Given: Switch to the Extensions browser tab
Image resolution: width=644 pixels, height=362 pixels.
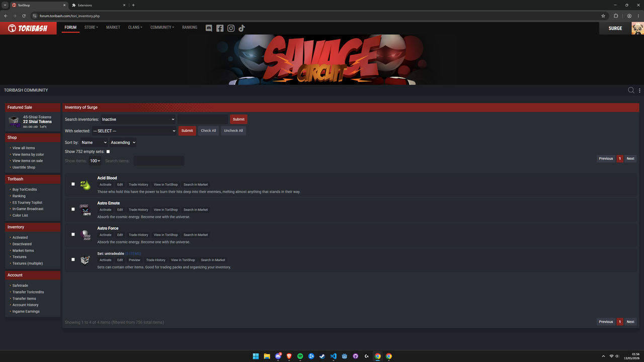Looking at the screenshot, I should coord(98,5).
